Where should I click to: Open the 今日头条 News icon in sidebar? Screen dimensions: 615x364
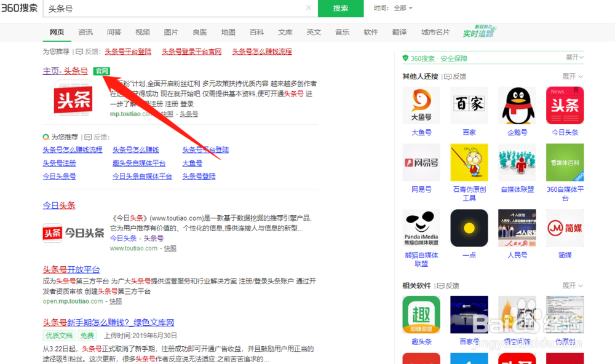pyautogui.click(x=565, y=105)
